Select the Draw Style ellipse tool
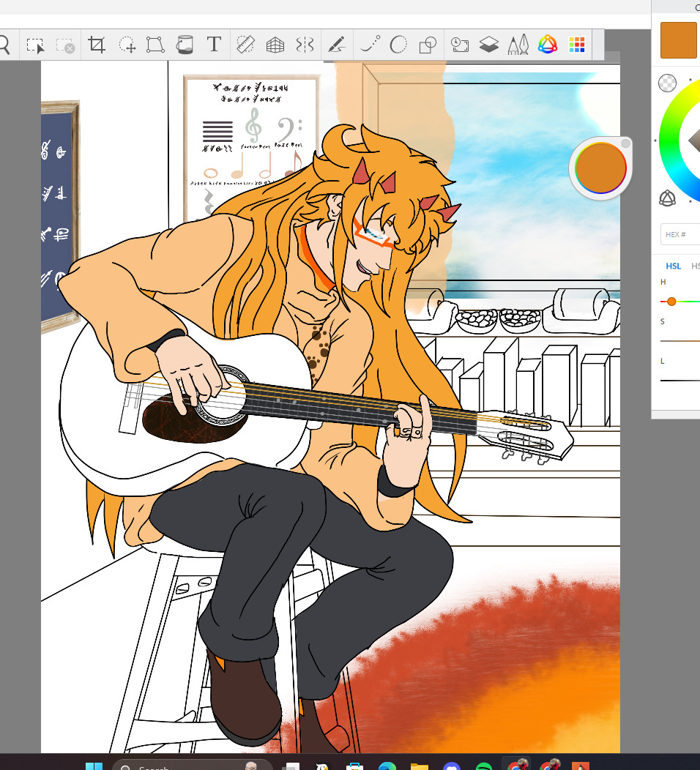The image size is (700, 770). click(x=398, y=45)
